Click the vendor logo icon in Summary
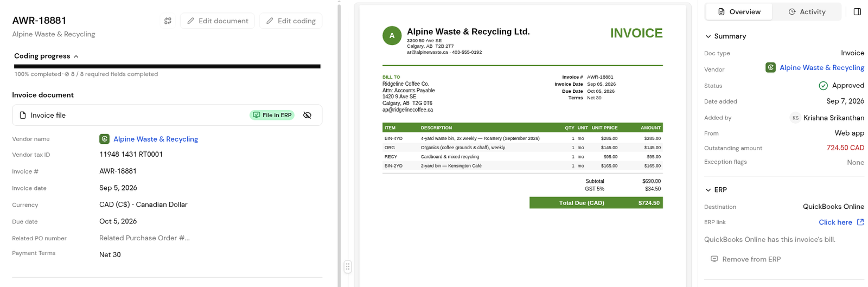 770,67
